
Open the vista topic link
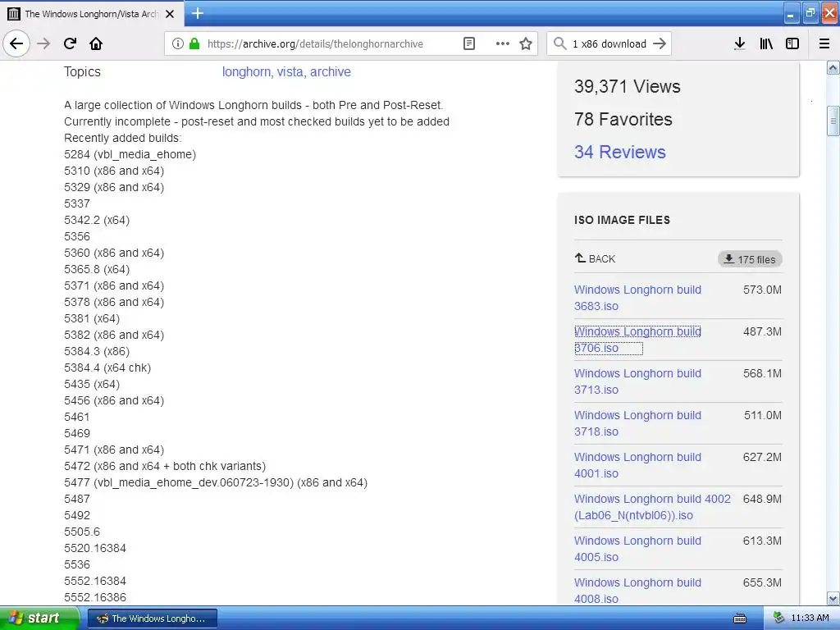point(290,72)
